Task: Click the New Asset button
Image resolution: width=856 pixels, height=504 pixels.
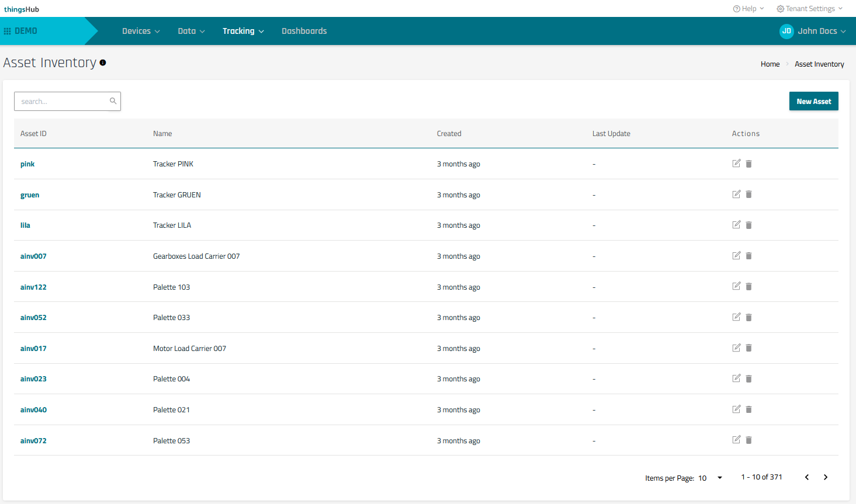Action: (x=813, y=101)
